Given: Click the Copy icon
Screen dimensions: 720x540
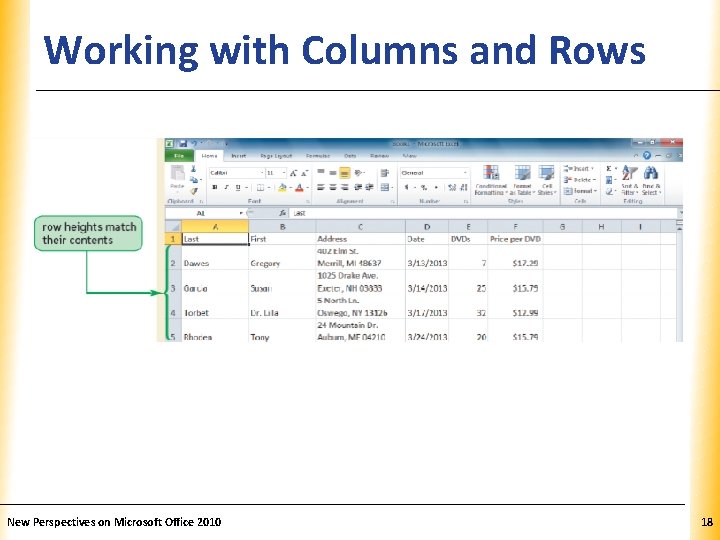Looking at the screenshot, I should pos(194,180).
